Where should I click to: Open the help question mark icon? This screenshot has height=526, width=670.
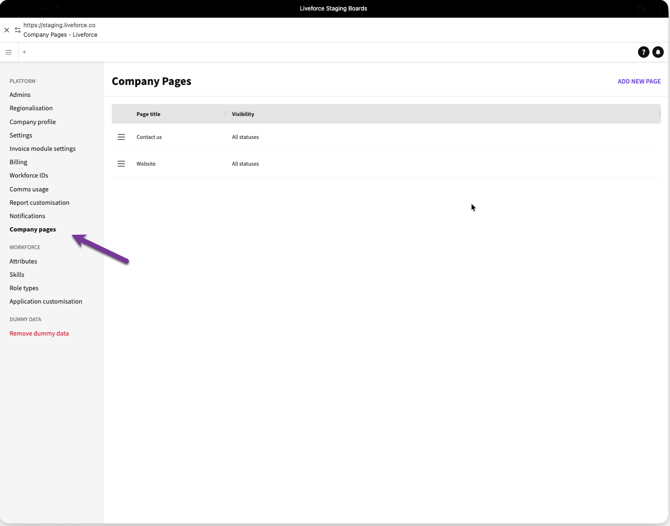click(x=643, y=52)
